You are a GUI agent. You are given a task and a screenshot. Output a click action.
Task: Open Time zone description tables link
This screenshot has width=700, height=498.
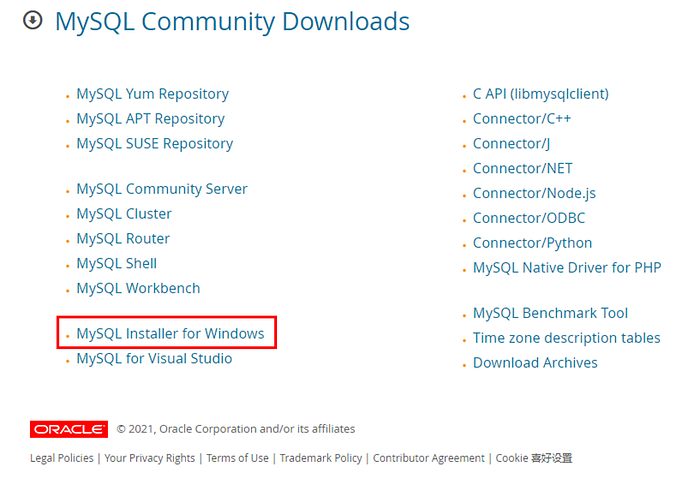[567, 338]
